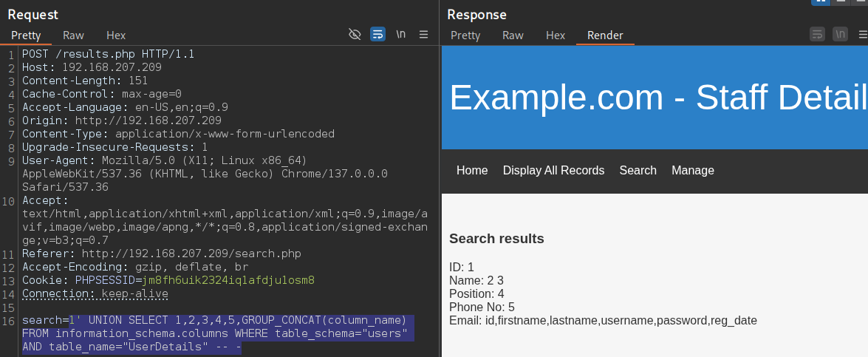868x357 pixels.
Task: Toggle line wrap icon in Response panel
Action: 817,34
